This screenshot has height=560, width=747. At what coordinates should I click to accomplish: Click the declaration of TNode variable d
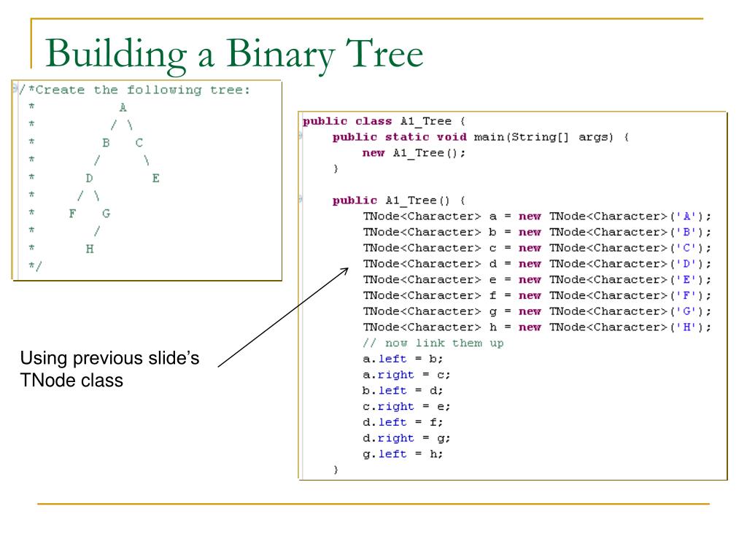pos(537,264)
